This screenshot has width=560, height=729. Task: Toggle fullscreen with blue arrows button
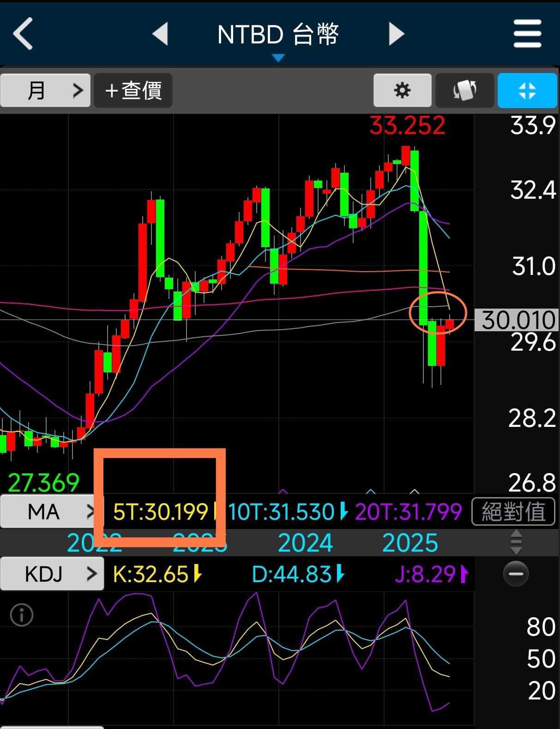[x=527, y=90]
